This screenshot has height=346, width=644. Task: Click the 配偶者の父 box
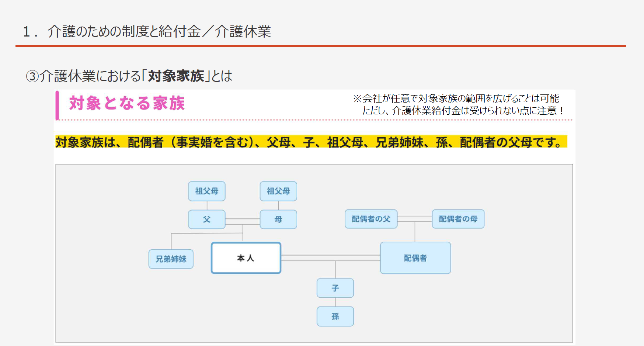point(371,219)
